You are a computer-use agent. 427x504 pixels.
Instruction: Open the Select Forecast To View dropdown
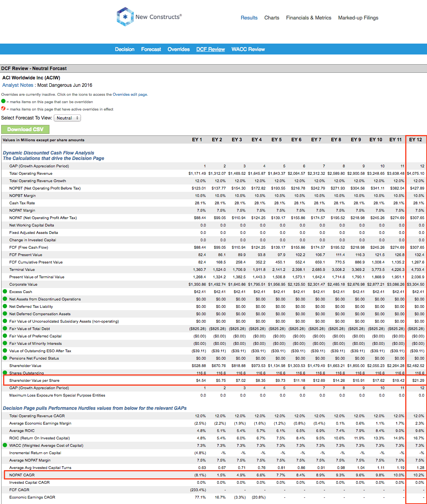click(67, 118)
